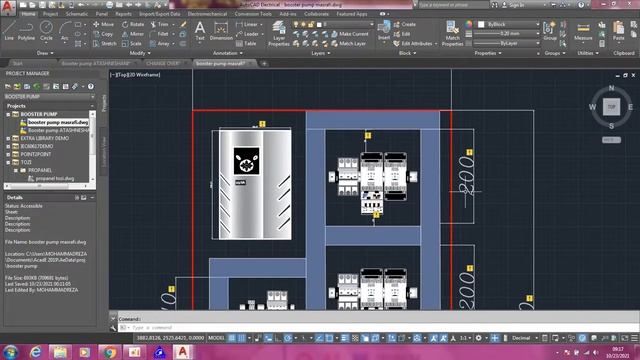Image resolution: width=640 pixels, height=360 pixels.
Task: Open the 0.20 mm lineweight selector
Action: coord(507,33)
